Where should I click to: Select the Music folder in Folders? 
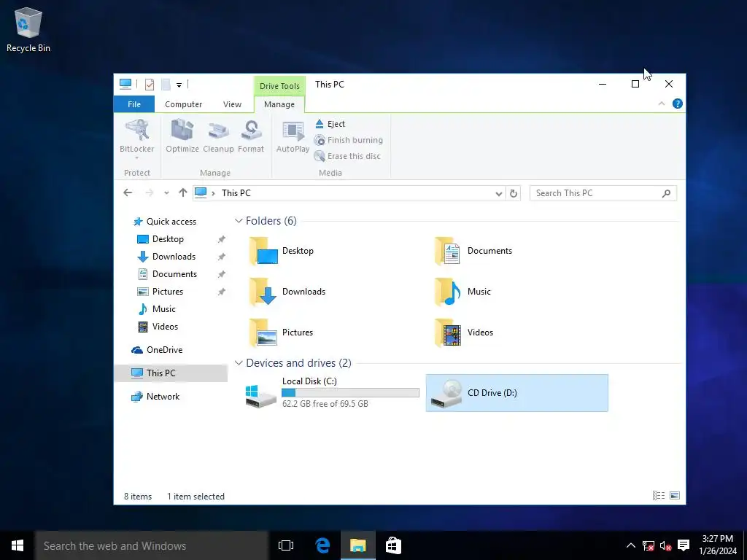point(462,292)
